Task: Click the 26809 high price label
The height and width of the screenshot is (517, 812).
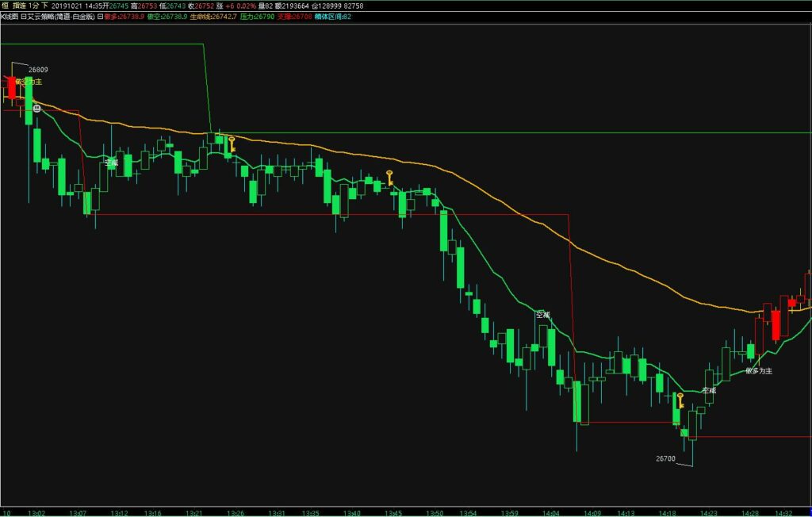Action: coord(40,69)
